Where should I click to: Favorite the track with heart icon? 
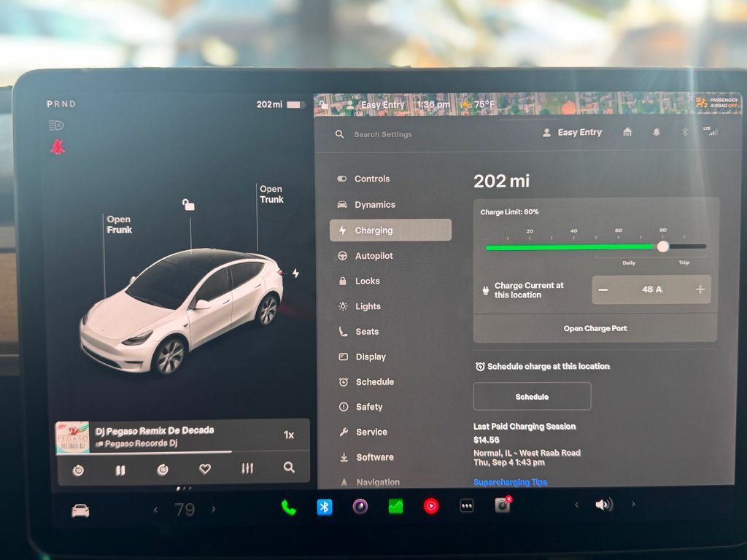[205, 469]
